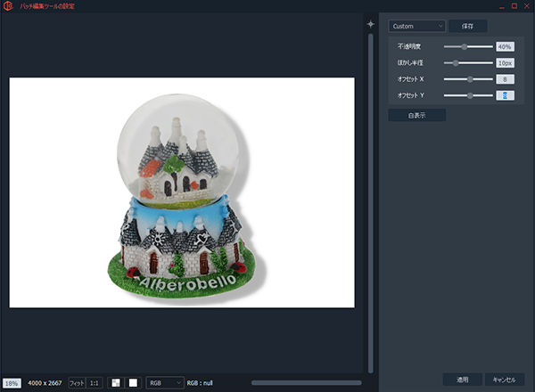
Task: Click the opacity 40% value field
Action: pyautogui.click(x=505, y=46)
